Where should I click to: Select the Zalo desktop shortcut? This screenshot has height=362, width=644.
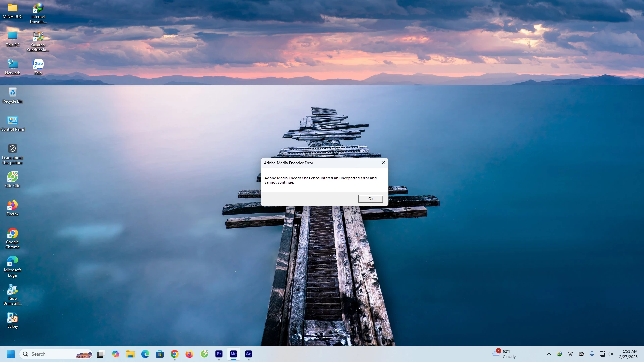(38, 67)
